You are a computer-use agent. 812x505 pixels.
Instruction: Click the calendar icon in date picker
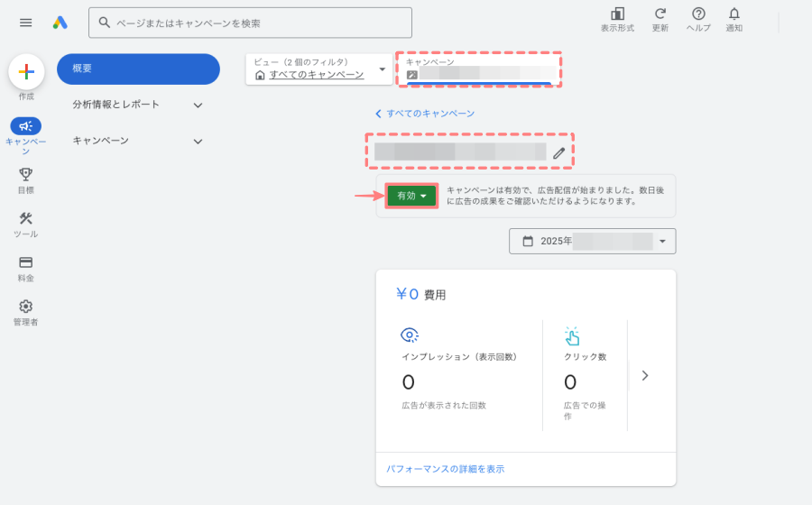coord(528,241)
